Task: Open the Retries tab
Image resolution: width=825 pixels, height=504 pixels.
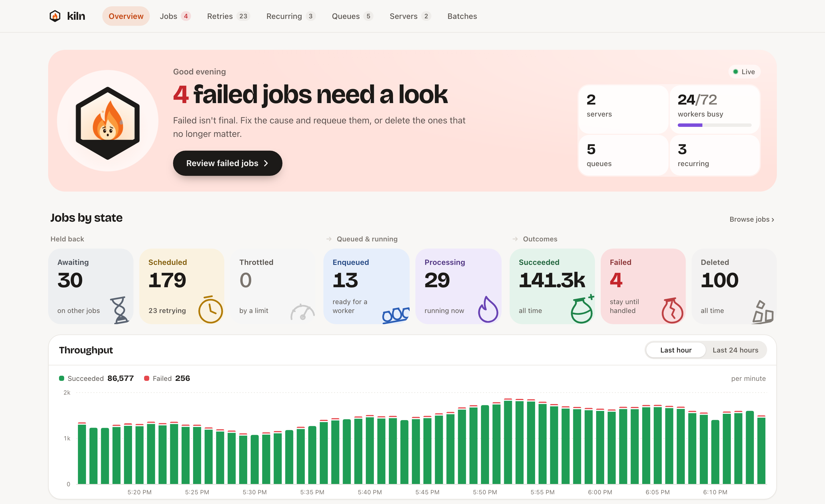Action: 228,16
